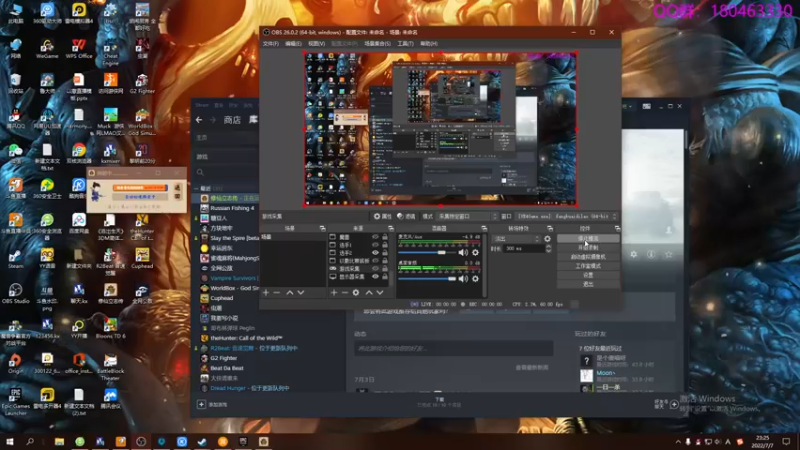The width and height of the screenshot is (800, 450).
Task: Collapse the 最近 group in Steam library
Action: 196,188
